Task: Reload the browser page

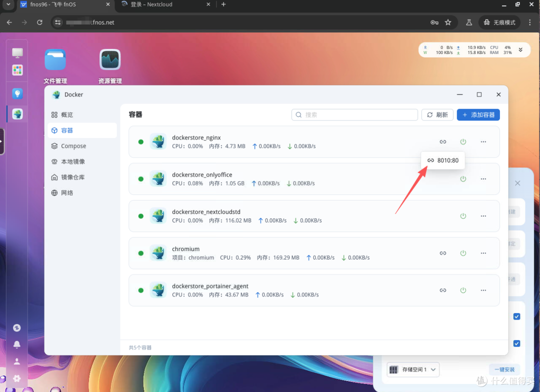Action: [x=39, y=22]
